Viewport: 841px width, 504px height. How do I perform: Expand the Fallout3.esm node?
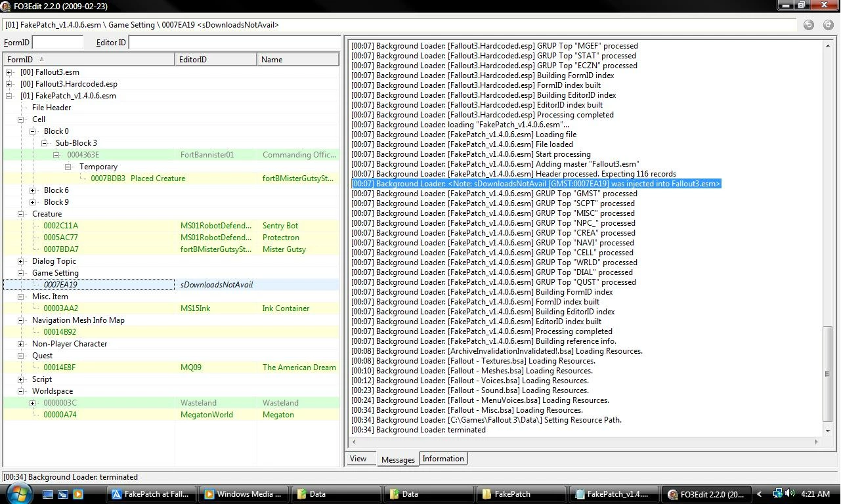coord(9,72)
